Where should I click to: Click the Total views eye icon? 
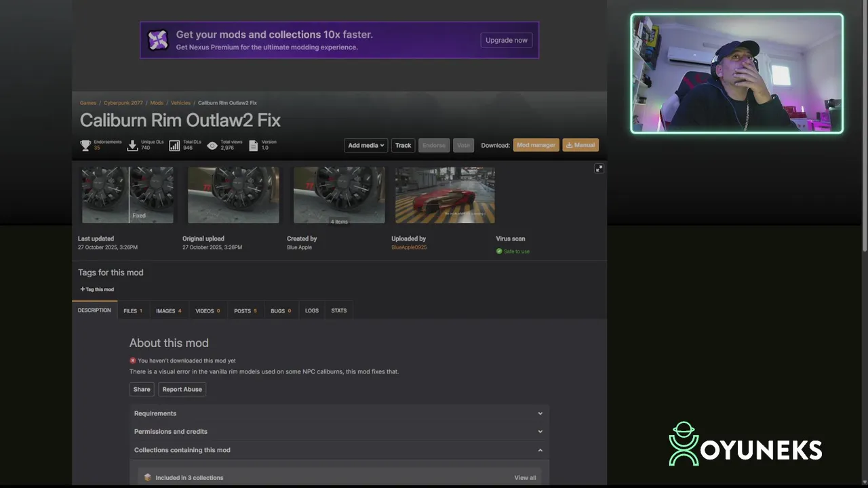pyautogui.click(x=212, y=145)
